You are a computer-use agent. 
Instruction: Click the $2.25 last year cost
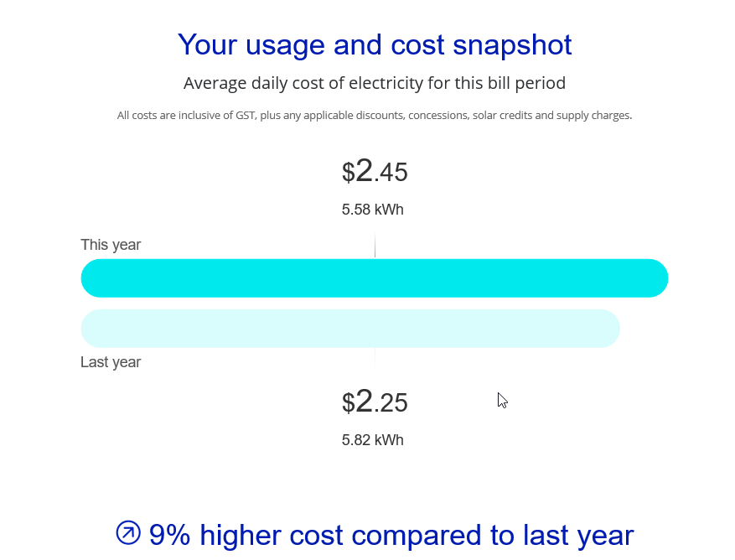point(375,402)
